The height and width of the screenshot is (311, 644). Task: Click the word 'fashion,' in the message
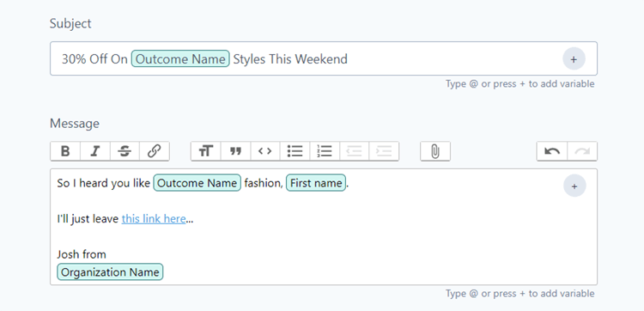pos(264,183)
